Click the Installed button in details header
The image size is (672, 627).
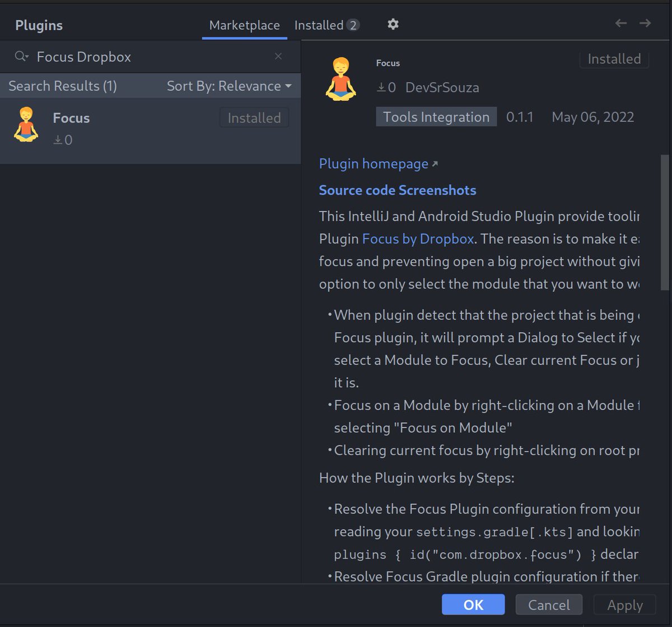[614, 59]
